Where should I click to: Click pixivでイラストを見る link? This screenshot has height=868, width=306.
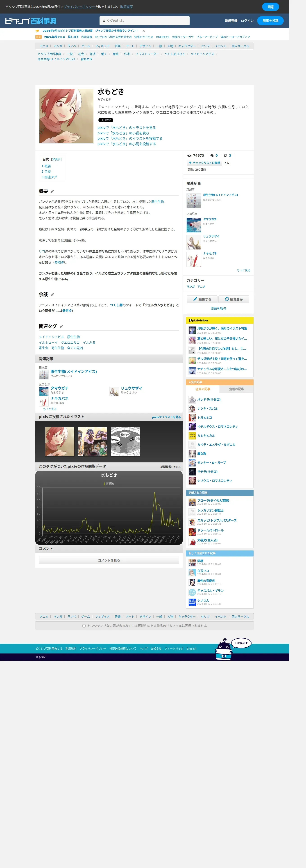[166, 417]
